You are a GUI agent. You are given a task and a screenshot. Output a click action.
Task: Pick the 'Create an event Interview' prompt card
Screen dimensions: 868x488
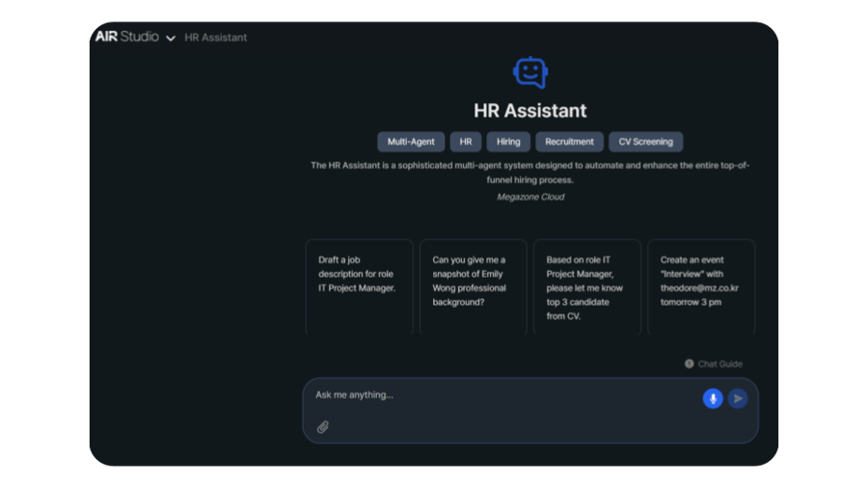point(700,286)
